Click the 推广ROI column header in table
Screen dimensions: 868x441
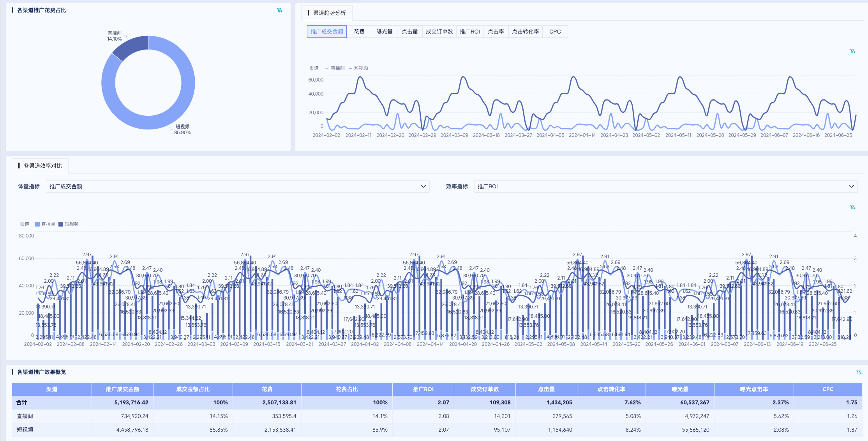click(423, 389)
